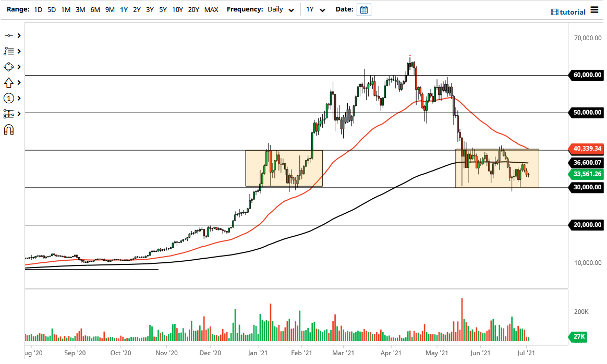The height and width of the screenshot is (364, 607).
Task: Select the arrow marker drawing tool
Action: click(8, 82)
